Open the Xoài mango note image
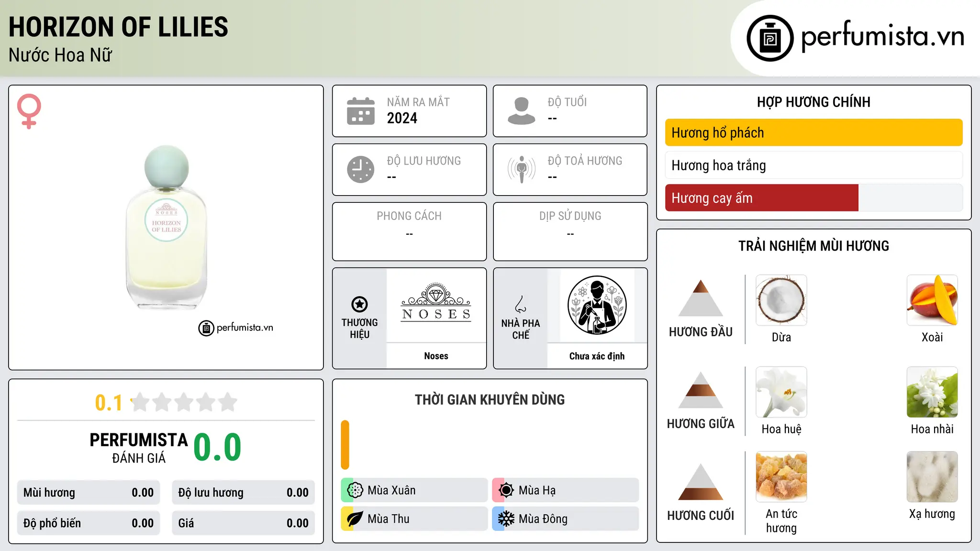 point(932,300)
